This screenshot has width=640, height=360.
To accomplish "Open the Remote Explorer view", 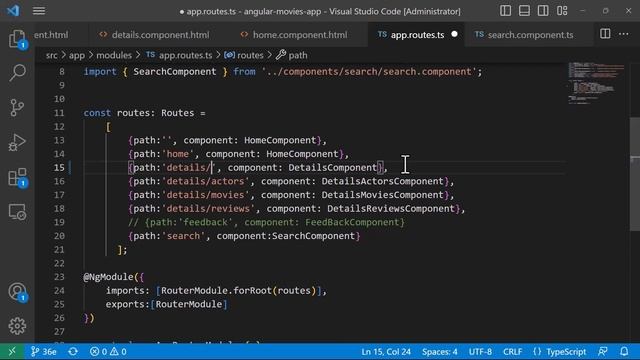I will click(x=17, y=212).
